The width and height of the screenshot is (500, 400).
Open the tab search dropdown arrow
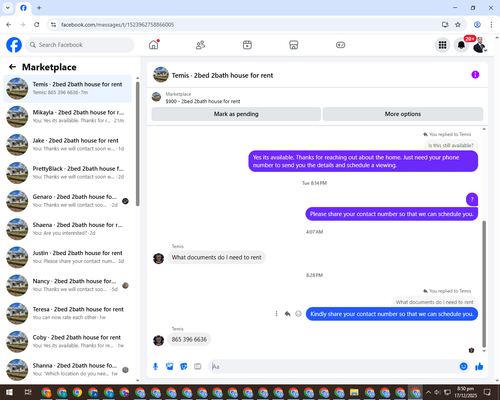[x=8, y=8]
